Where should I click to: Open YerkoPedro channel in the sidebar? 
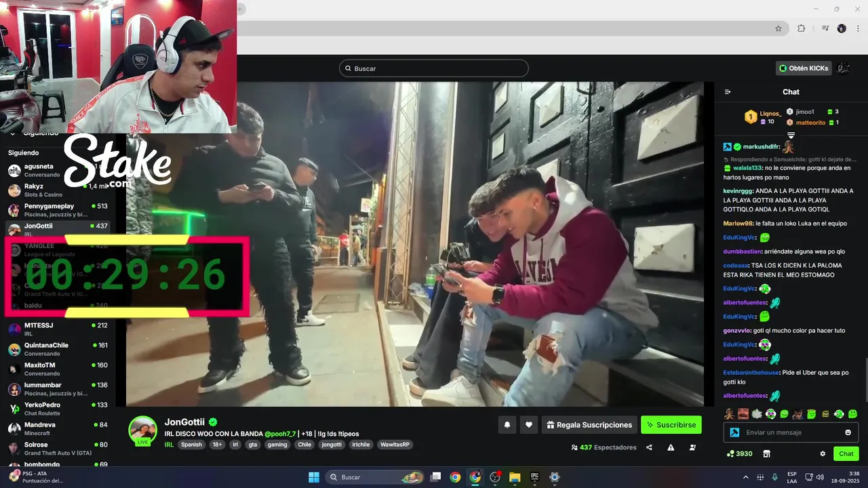[x=58, y=409]
